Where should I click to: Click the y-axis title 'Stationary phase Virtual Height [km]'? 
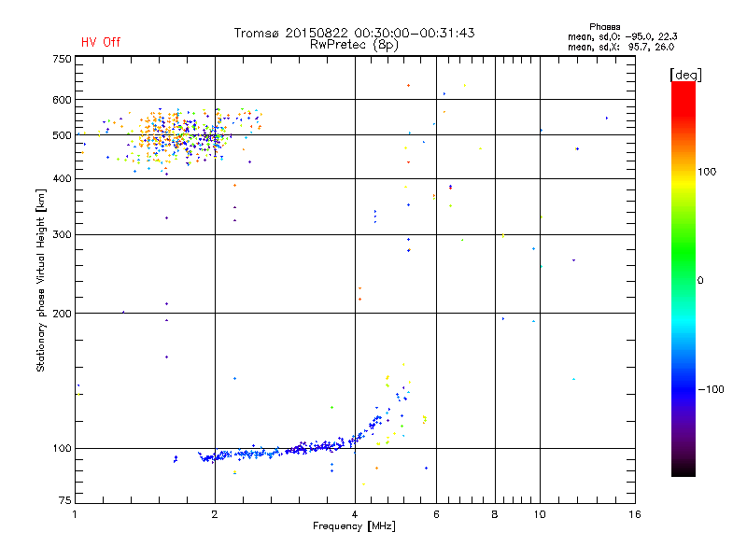(41, 281)
